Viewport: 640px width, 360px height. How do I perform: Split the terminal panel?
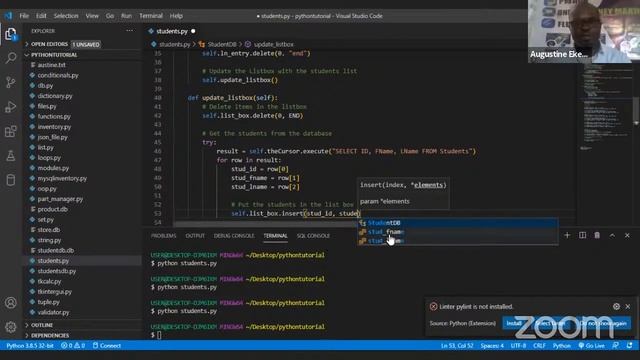point(582,235)
